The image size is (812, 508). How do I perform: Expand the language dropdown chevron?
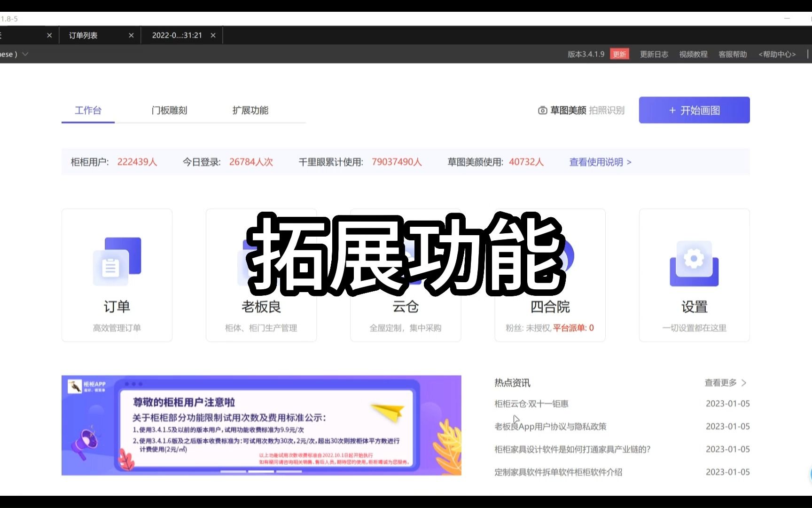(x=25, y=54)
